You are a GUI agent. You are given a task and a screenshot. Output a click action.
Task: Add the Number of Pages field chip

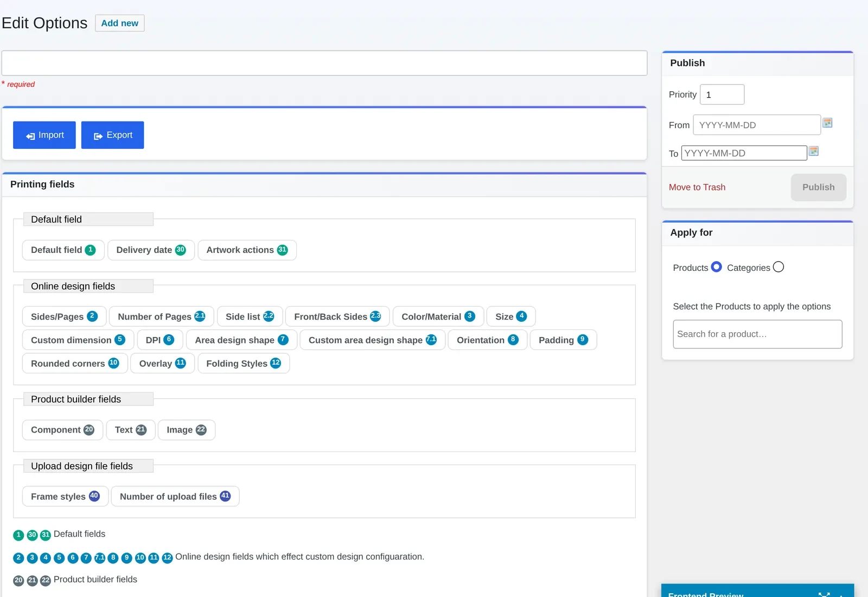tap(162, 316)
